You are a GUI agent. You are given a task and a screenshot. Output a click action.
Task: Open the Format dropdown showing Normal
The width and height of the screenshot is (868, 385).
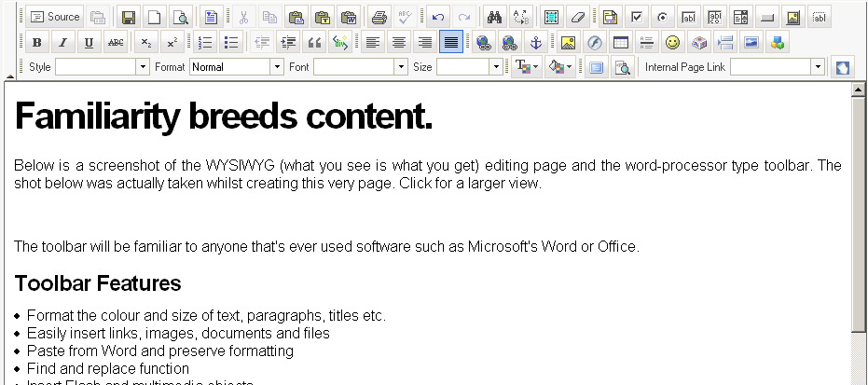tap(237, 67)
